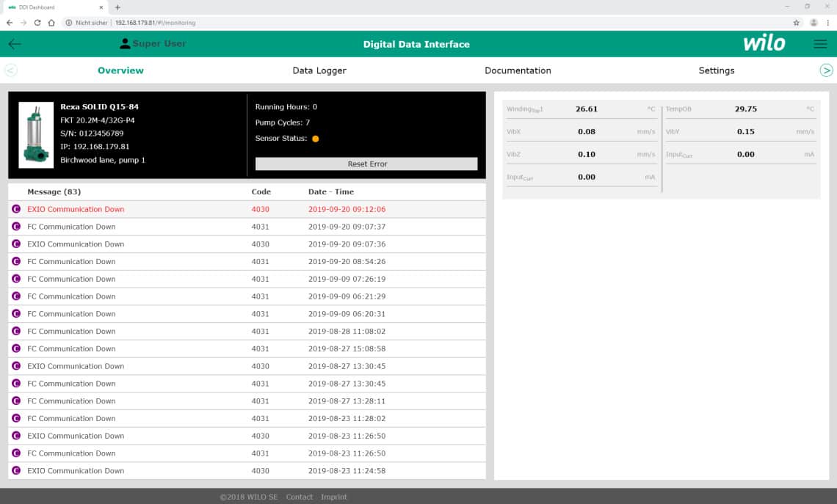Click the icon of EXIO message at 2019-08-27 13:30:45
The width and height of the screenshot is (837, 504).
pos(16,366)
